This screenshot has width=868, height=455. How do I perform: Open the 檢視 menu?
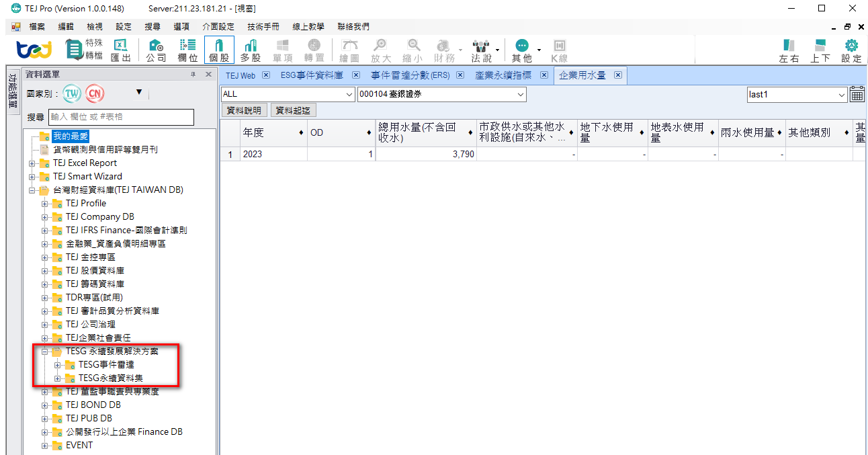coord(95,27)
